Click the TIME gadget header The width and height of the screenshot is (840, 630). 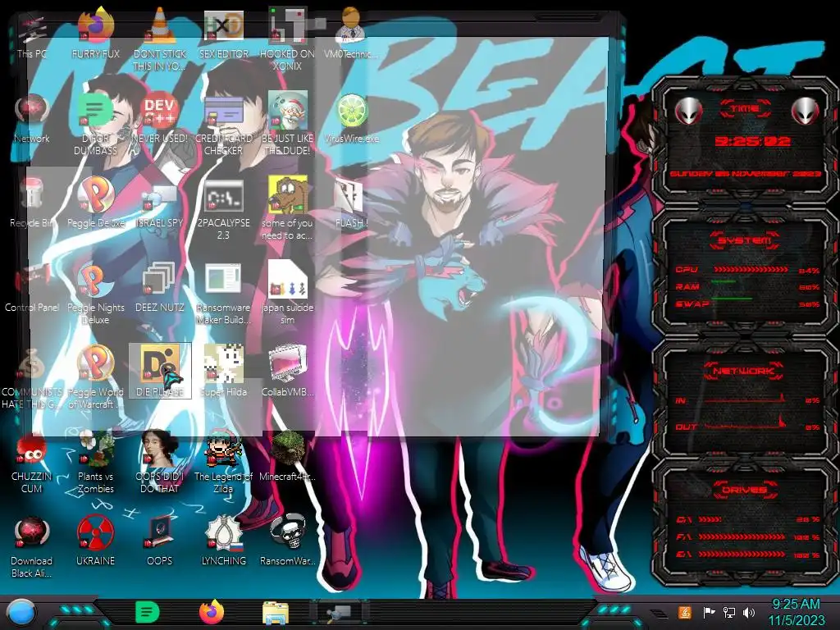pos(745,109)
